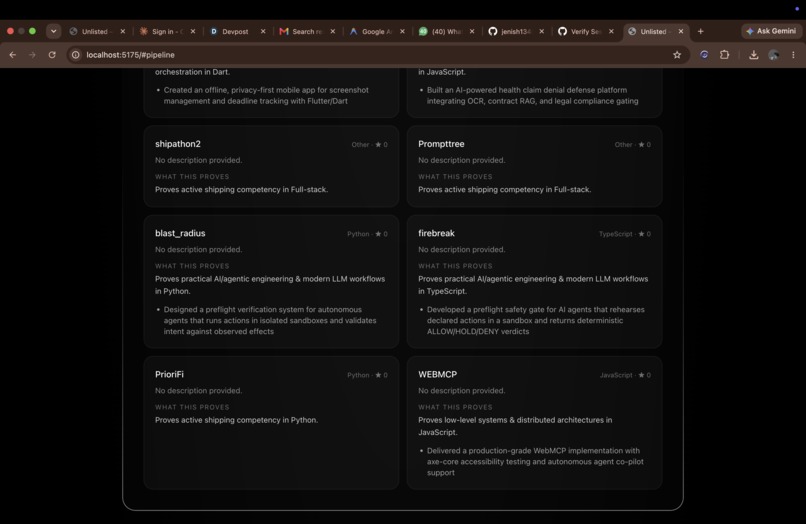Viewport: 806px width, 524px height.
Task: Close the Devpost tab
Action: pos(263,31)
